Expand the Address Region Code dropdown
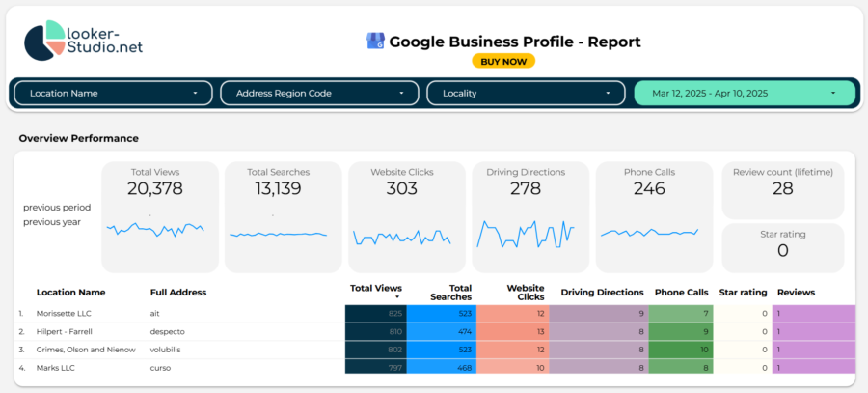Image resolution: width=868 pixels, height=393 pixels. (319, 93)
